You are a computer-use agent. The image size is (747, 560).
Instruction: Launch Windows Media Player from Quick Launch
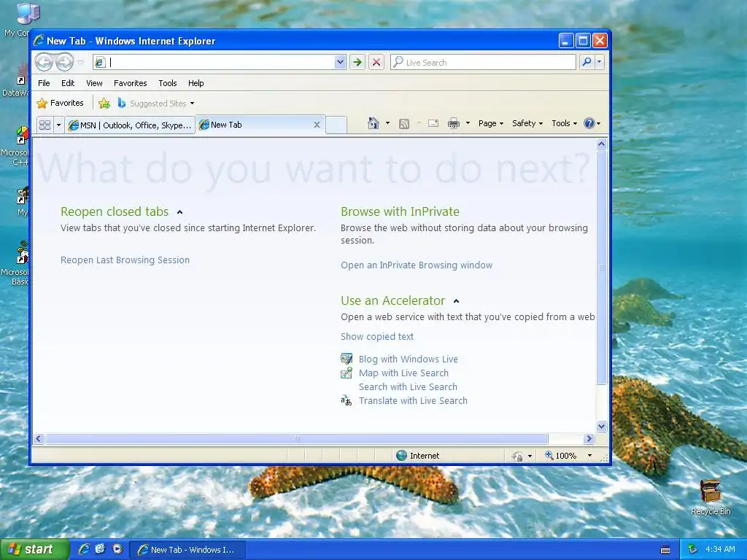pyautogui.click(x=117, y=549)
